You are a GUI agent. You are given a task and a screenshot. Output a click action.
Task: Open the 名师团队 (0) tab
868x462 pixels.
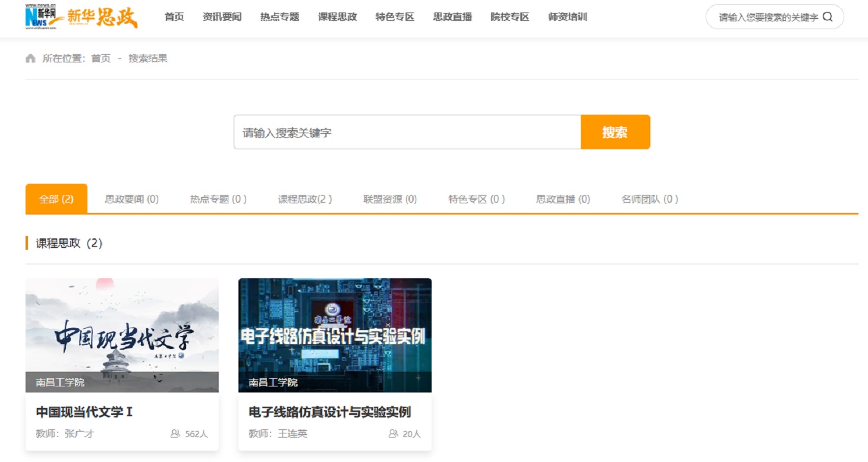(x=650, y=199)
